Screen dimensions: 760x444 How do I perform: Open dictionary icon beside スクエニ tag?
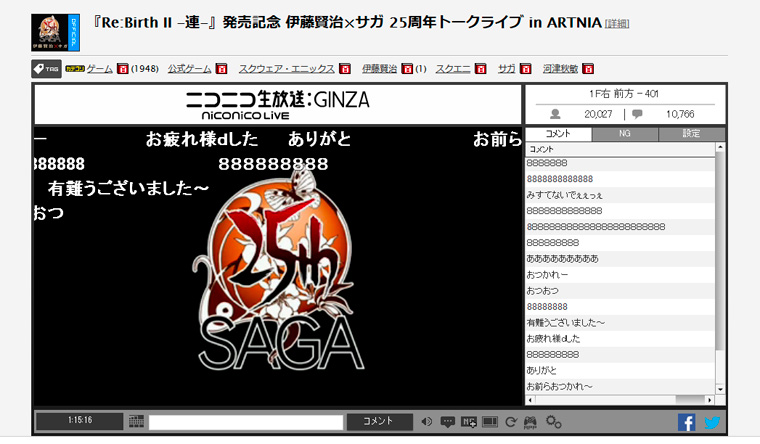[481, 69]
